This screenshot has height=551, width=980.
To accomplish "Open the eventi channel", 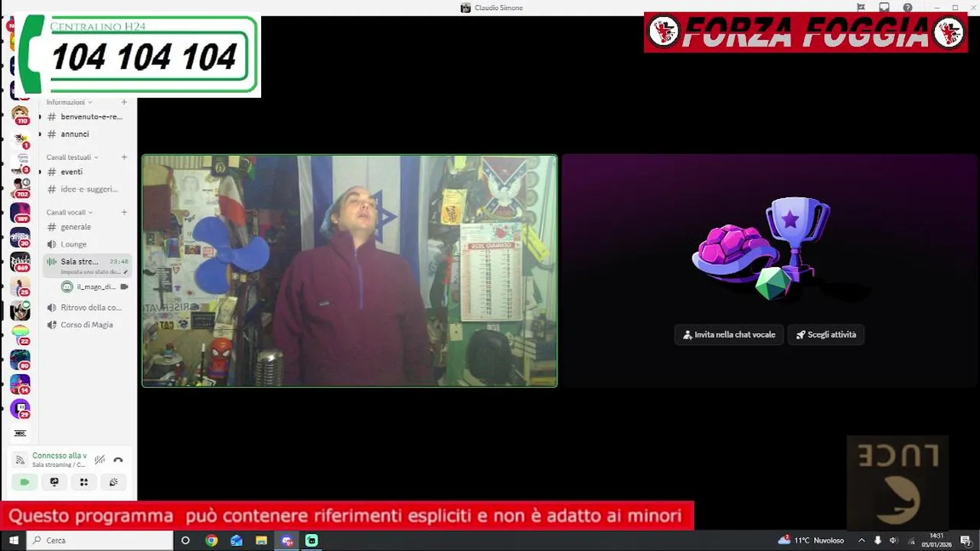I will pos(85,171).
